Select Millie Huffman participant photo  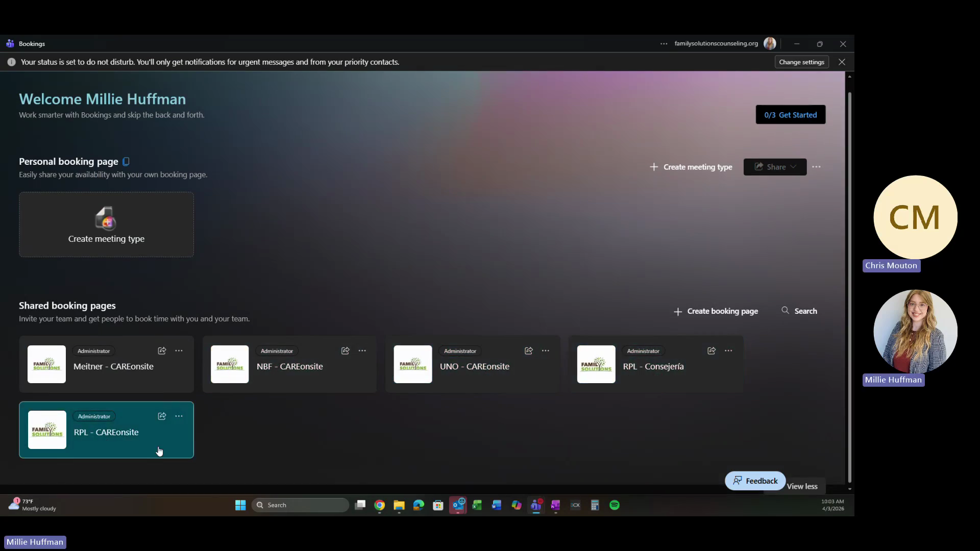click(915, 332)
